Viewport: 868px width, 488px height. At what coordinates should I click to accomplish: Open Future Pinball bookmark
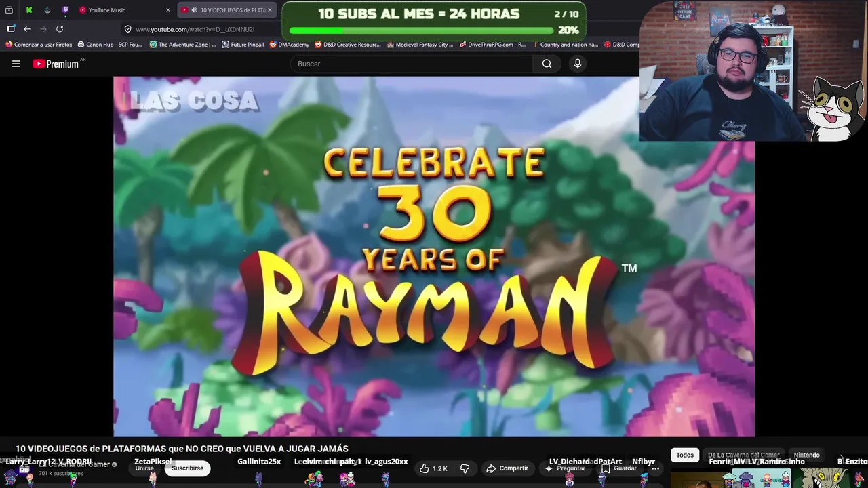(x=243, y=45)
